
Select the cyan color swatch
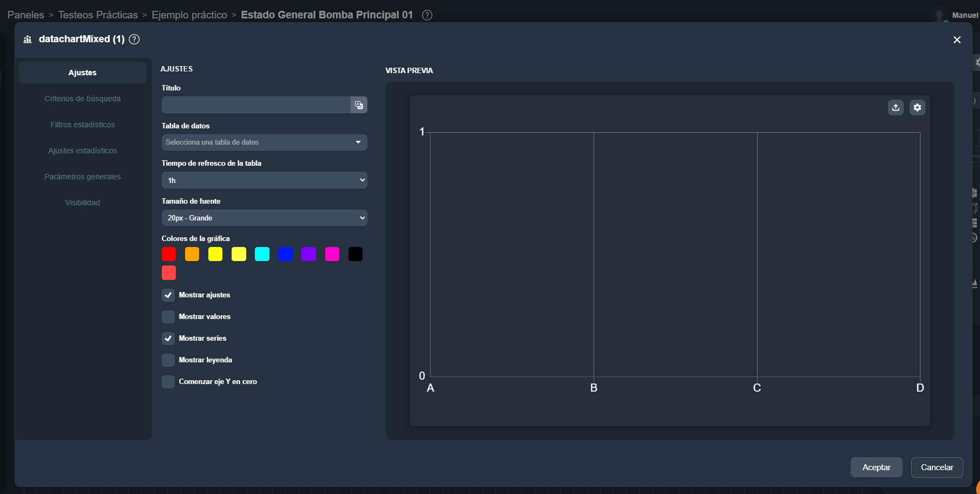point(262,254)
